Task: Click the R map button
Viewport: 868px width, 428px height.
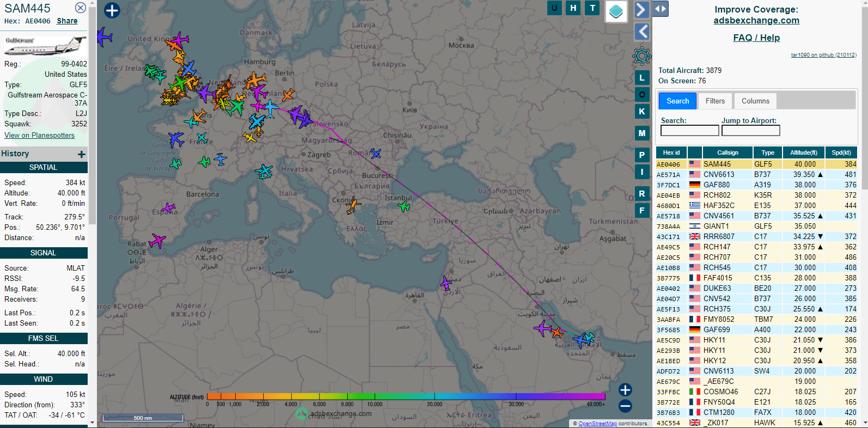Action: 642,193
